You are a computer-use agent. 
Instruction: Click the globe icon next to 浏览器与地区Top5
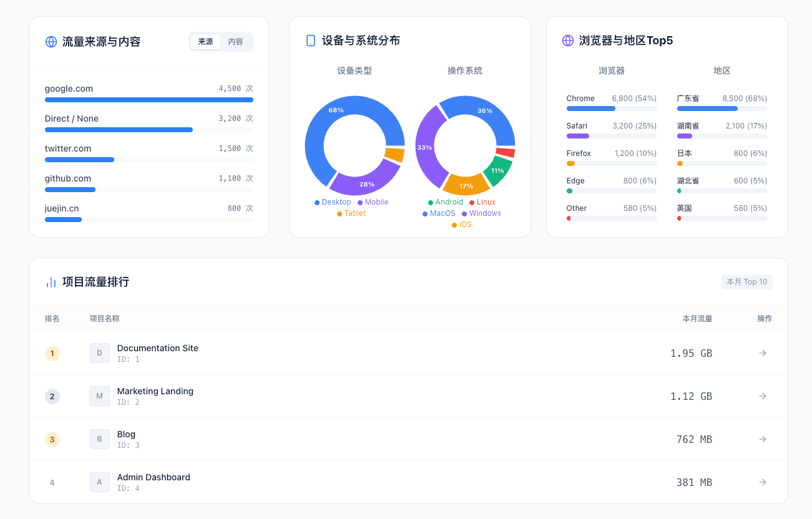click(567, 40)
